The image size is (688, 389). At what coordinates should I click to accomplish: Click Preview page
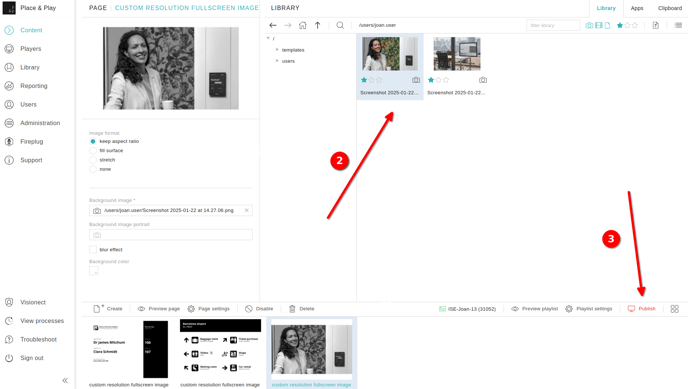pyautogui.click(x=159, y=309)
